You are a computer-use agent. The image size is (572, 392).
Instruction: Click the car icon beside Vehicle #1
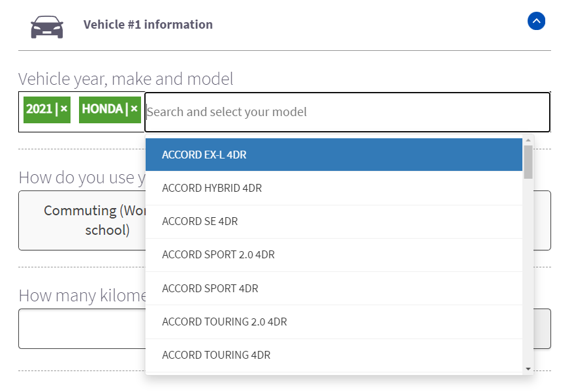click(47, 26)
